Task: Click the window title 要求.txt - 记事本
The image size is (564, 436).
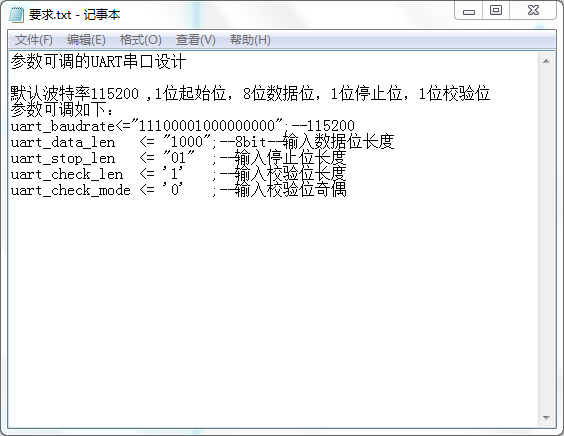Action: click(x=74, y=15)
